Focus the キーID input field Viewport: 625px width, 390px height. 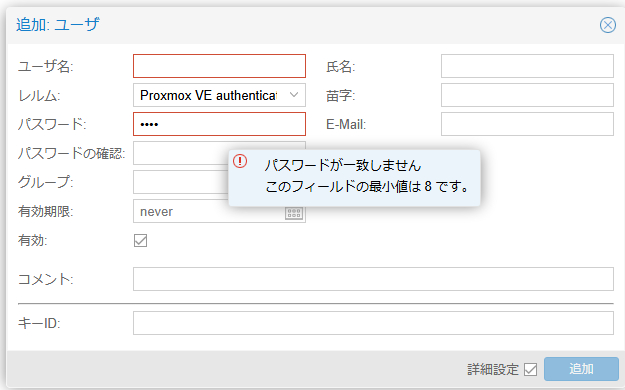pyautogui.click(x=373, y=323)
